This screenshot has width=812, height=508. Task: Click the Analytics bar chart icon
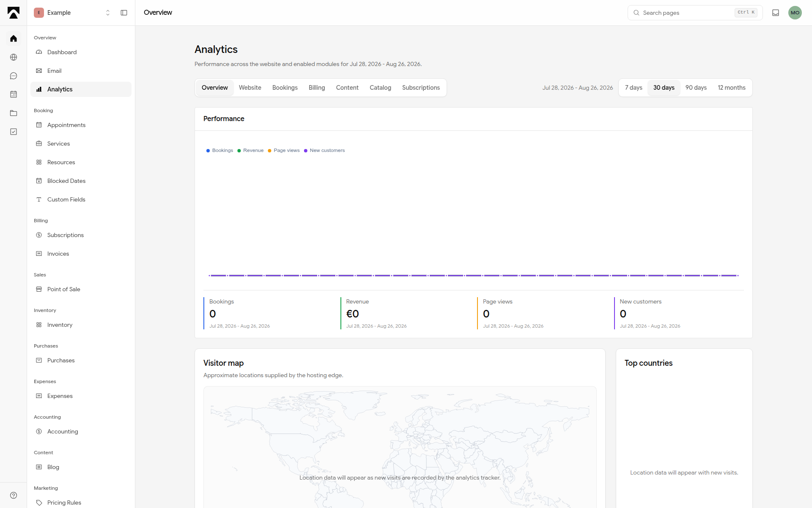(39, 89)
